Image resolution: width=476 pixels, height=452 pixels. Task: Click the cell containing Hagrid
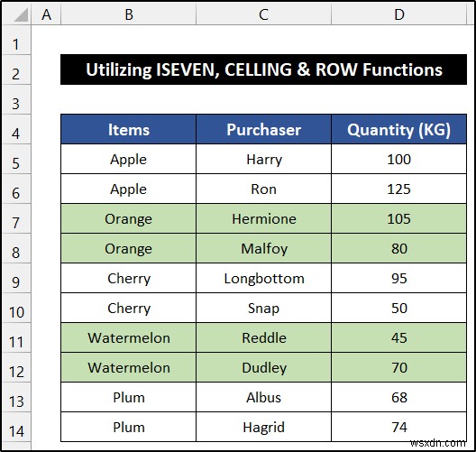pyautogui.click(x=263, y=427)
